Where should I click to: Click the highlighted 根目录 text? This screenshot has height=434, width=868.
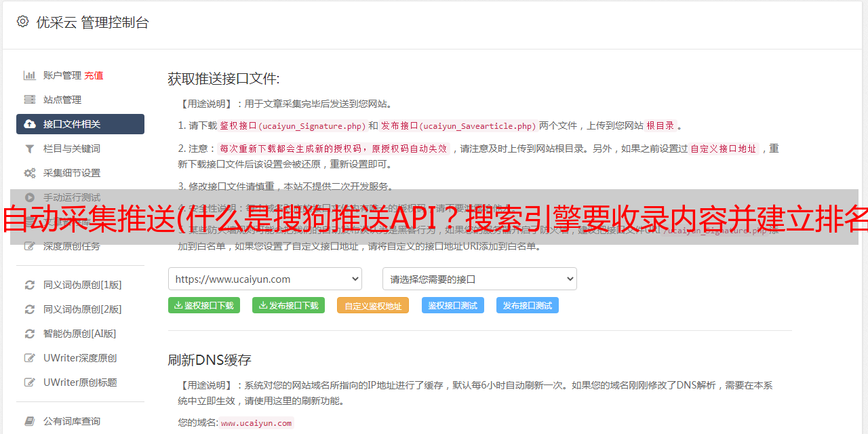tap(660, 125)
